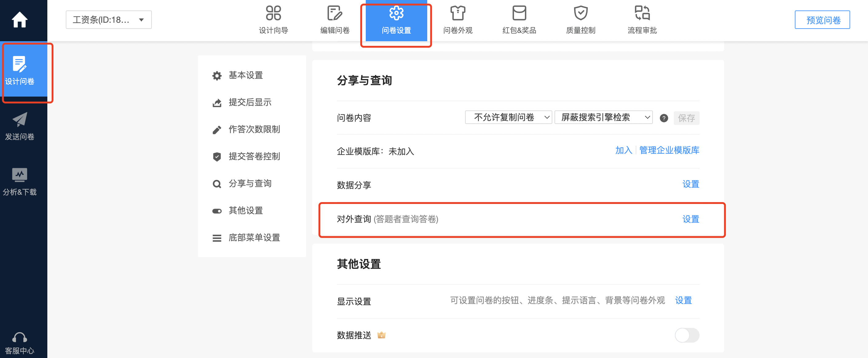868x358 pixels.
Task: Jump to 基本设置 in side menu
Action: [x=246, y=75]
